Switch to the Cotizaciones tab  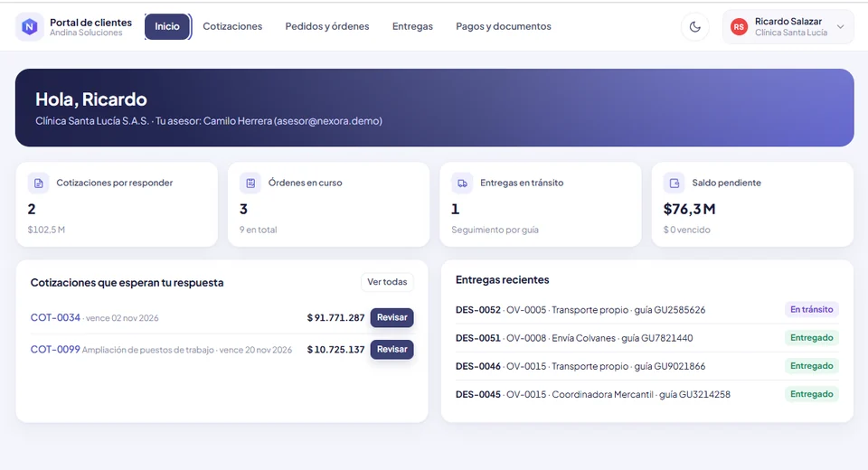point(232,26)
